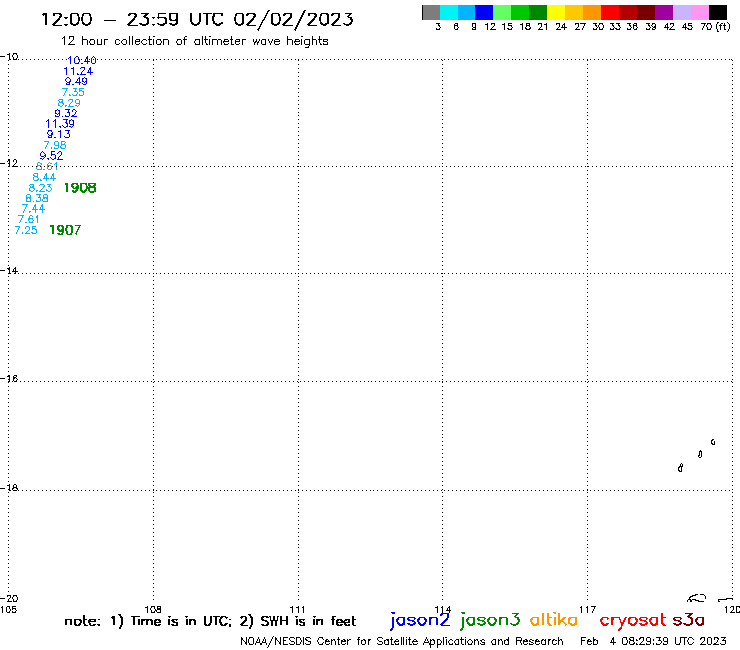Select the pink swatch in the color scale

click(700, 12)
